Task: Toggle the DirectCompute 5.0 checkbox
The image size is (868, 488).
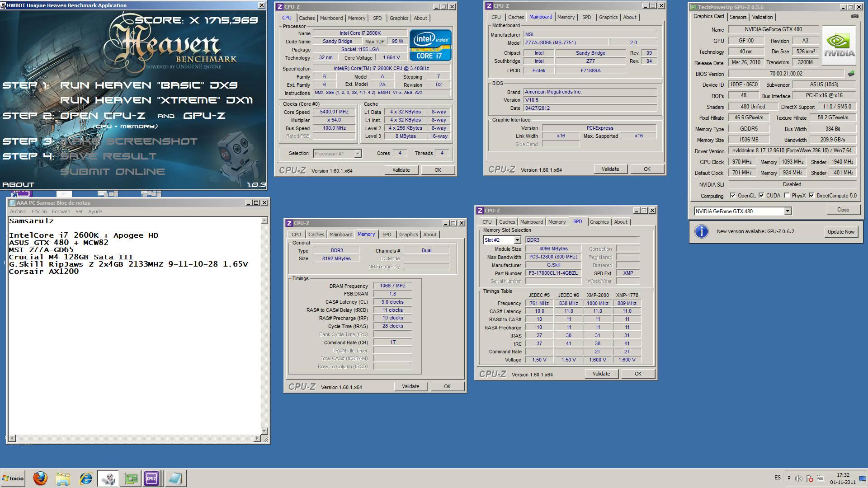Action: pyautogui.click(x=811, y=196)
